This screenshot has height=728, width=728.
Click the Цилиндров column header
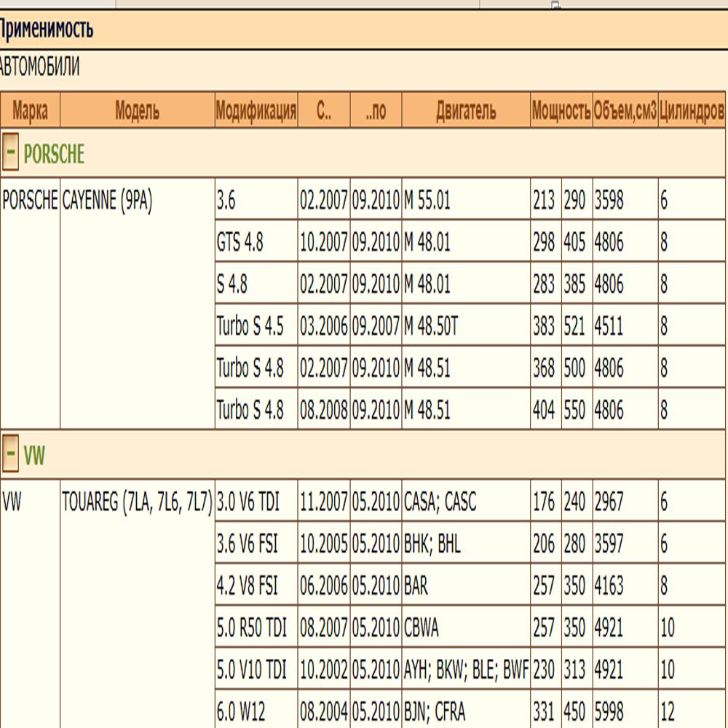click(692, 111)
